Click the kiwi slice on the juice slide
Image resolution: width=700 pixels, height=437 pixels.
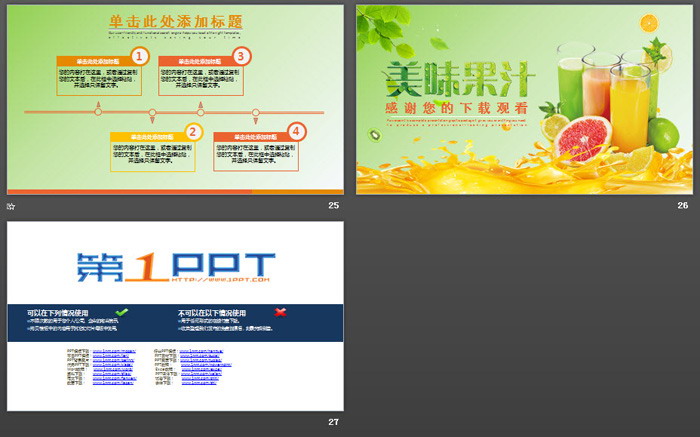point(374,136)
